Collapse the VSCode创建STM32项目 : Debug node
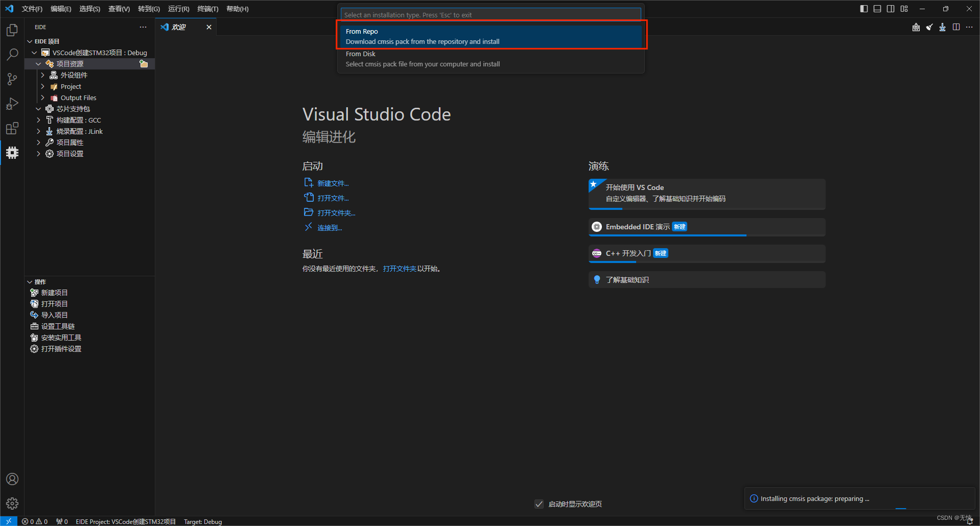The width and height of the screenshot is (980, 526). click(x=34, y=53)
